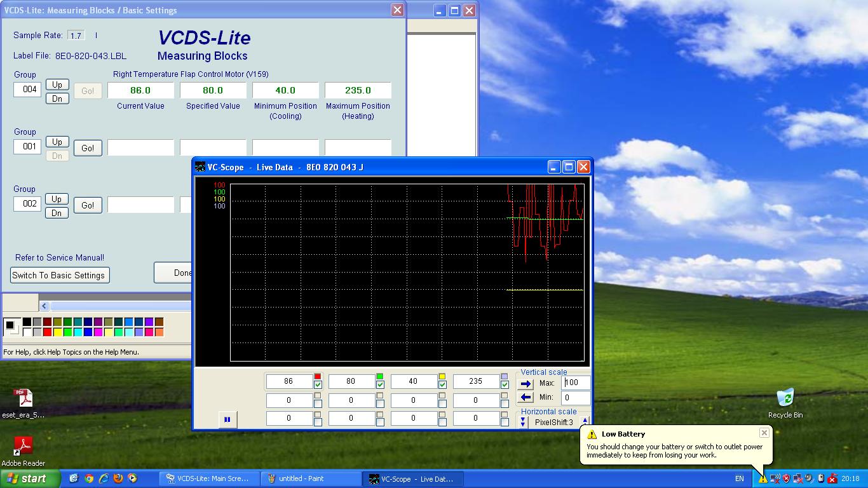Viewport: 868px width, 488px height.
Task: Select the Recycle Bin desktop icon
Action: (x=785, y=403)
